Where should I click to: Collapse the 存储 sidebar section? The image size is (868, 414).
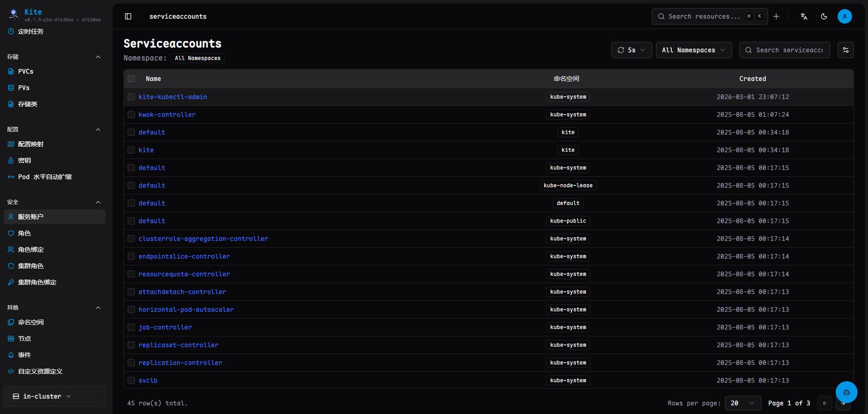(x=98, y=57)
